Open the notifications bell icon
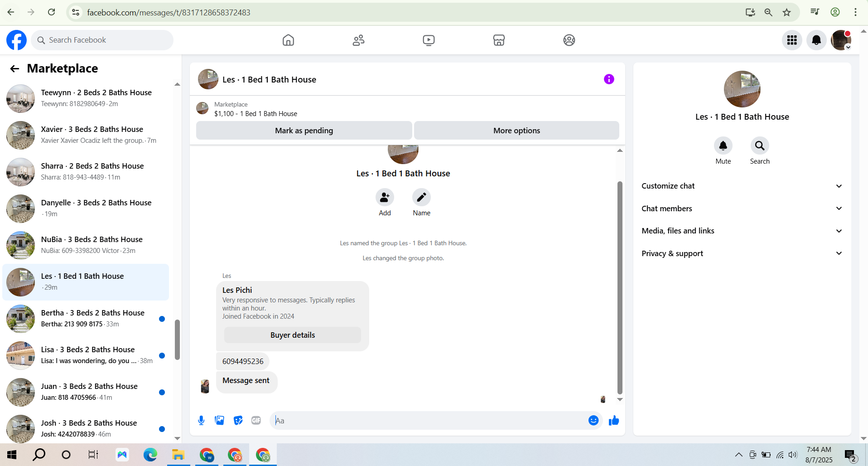 point(816,40)
